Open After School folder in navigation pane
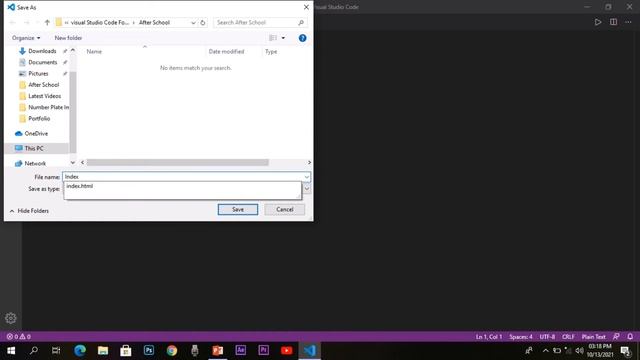This screenshot has height=360, width=640. coord(43,84)
